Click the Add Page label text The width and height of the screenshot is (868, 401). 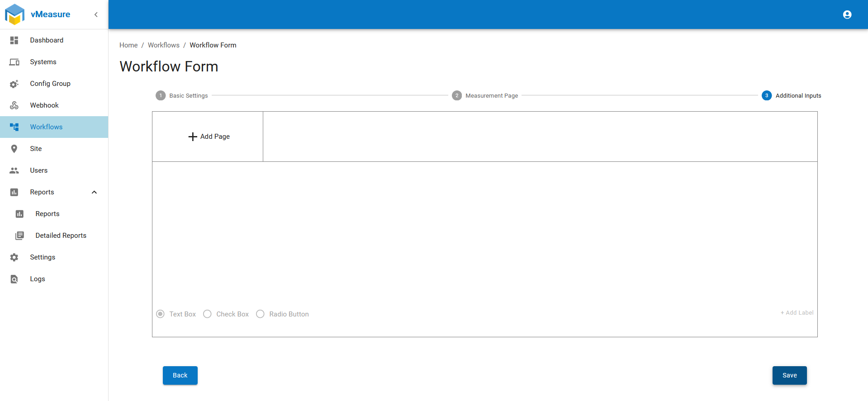215,137
